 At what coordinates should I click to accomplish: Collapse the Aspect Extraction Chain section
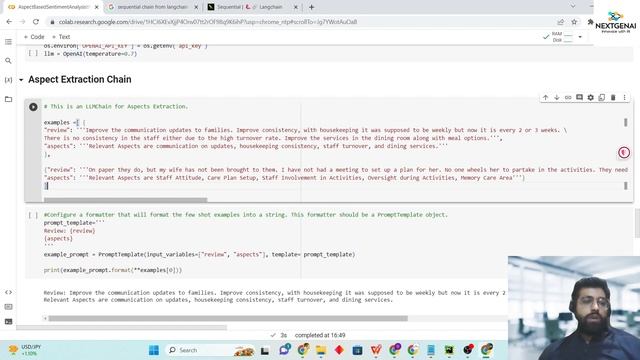point(21,80)
